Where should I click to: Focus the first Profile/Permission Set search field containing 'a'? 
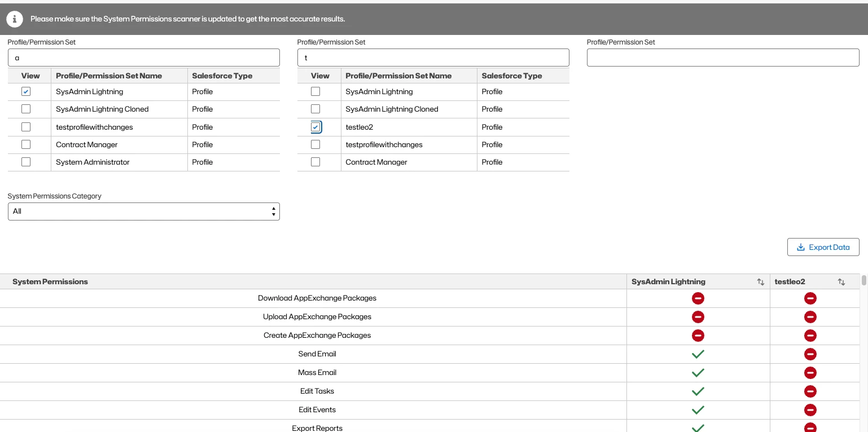click(144, 58)
